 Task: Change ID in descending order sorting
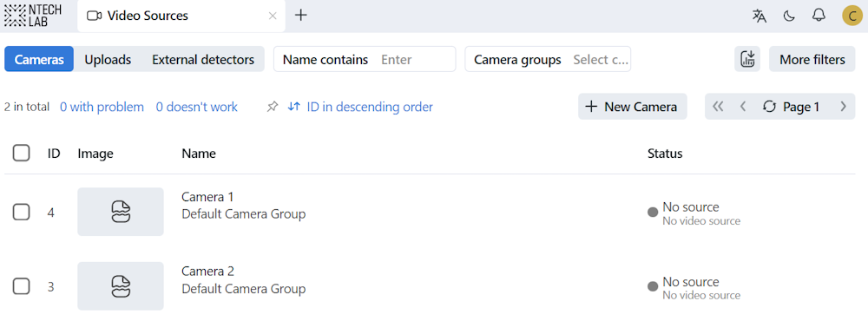pos(360,107)
